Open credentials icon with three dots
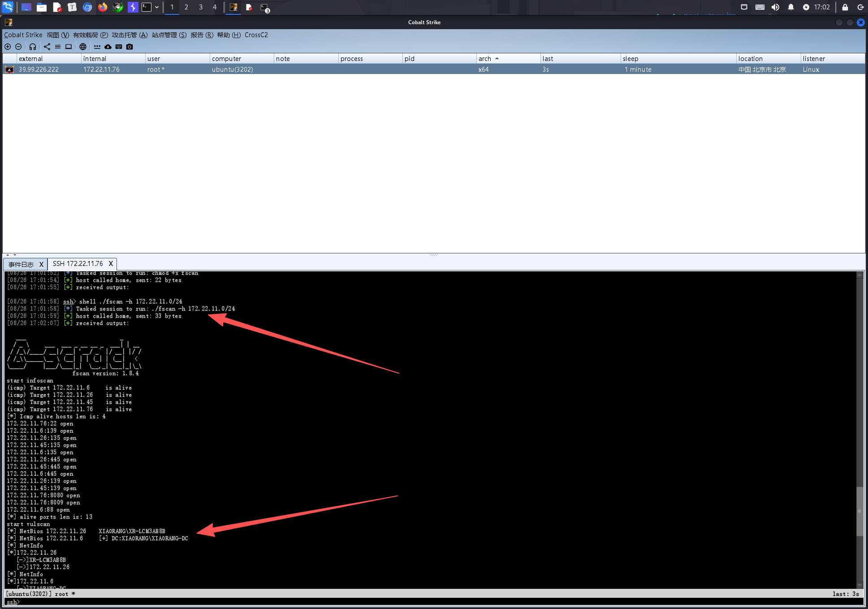This screenshot has width=868, height=609. (97, 47)
